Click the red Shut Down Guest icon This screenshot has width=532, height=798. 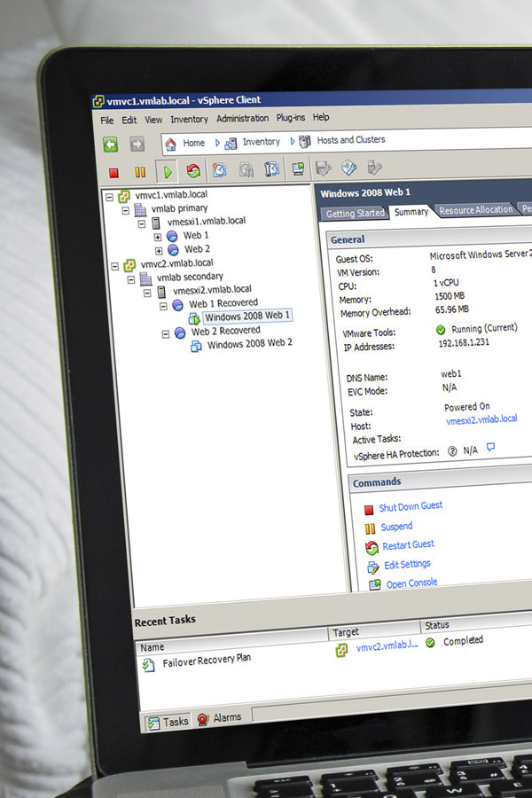[369, 510]
